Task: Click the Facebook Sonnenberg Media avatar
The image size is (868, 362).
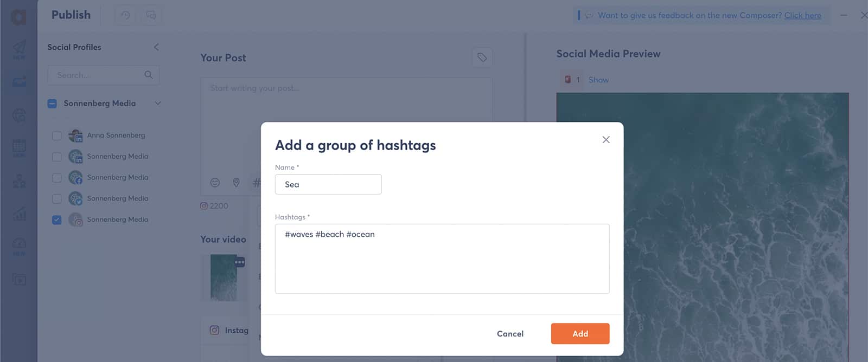Action: pyautogui.click(x=75, y=178)
